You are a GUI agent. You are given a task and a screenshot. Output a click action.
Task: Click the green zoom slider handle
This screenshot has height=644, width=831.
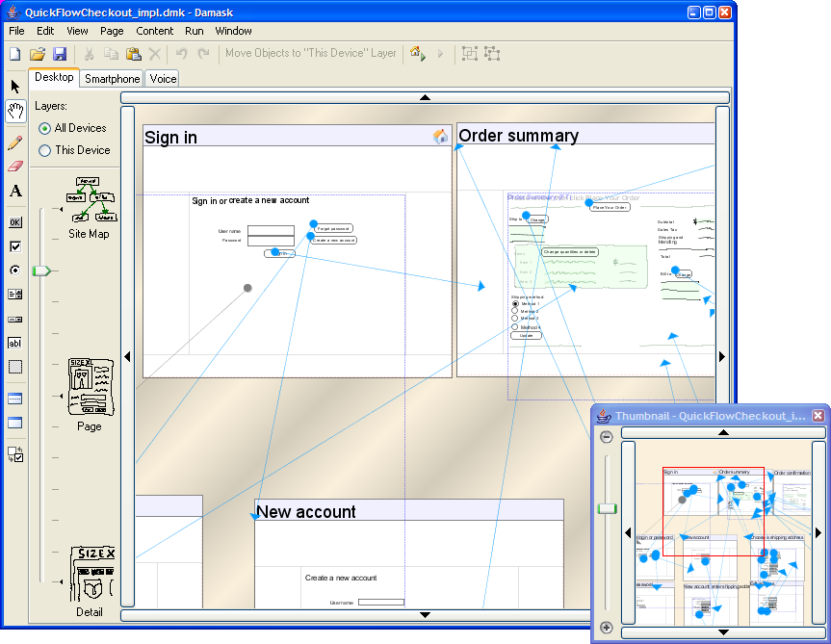point(40,271)
